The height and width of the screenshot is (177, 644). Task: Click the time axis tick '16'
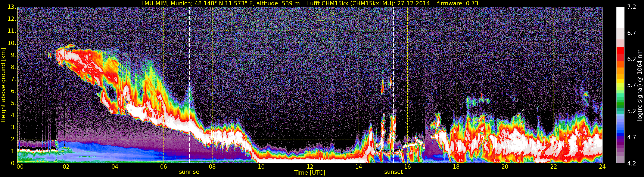(x=407, y=167)
